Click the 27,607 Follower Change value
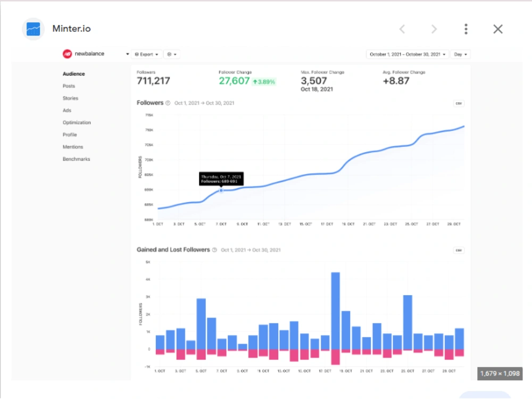Image resolution: width=532 pixels, height=399 pixels. pos(234,81)
